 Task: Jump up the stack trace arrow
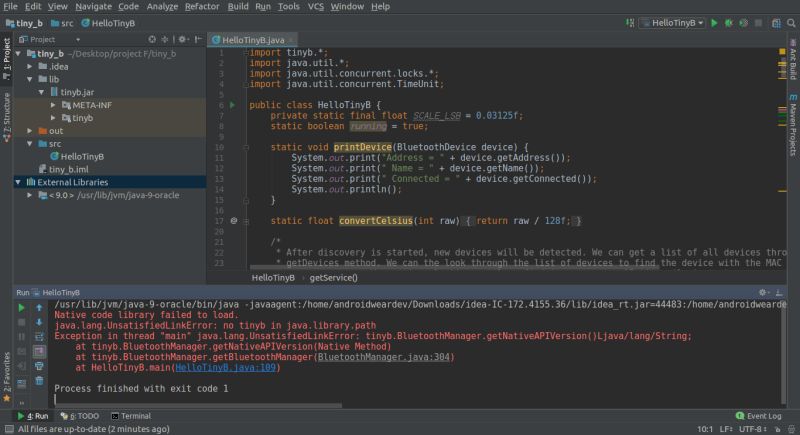pyautogui.click(x=39, y=308)
